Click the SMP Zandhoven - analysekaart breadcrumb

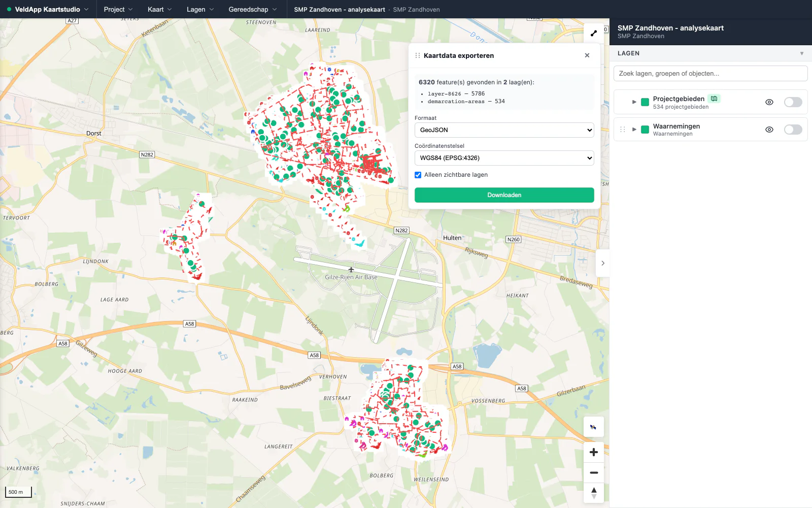point(340,10)
